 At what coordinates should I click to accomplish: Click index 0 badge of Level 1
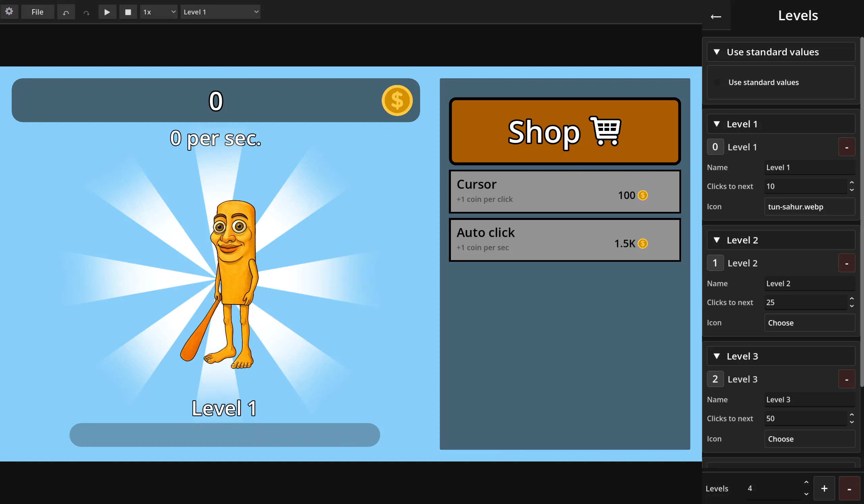click(x=715, y=147)
